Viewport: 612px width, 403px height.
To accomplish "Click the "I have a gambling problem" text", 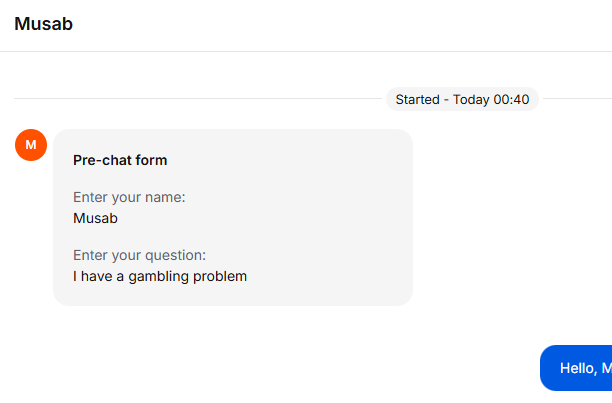I will click(160, 276).
